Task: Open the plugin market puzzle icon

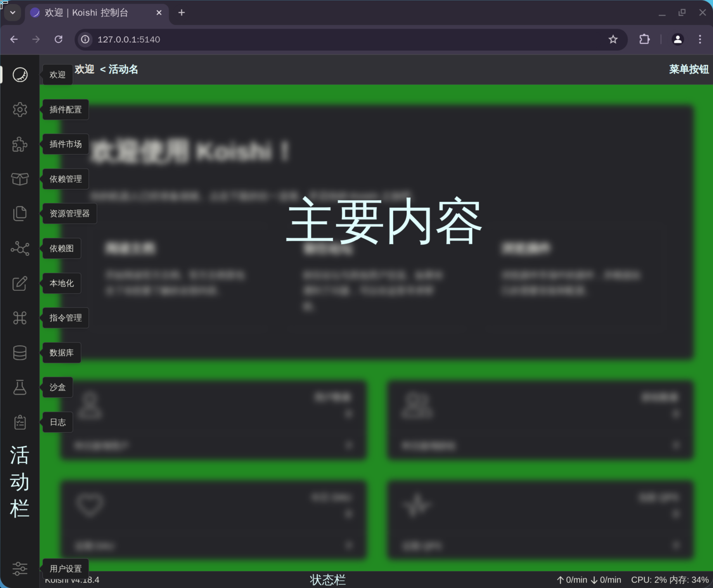Action: tap(20, 144)
